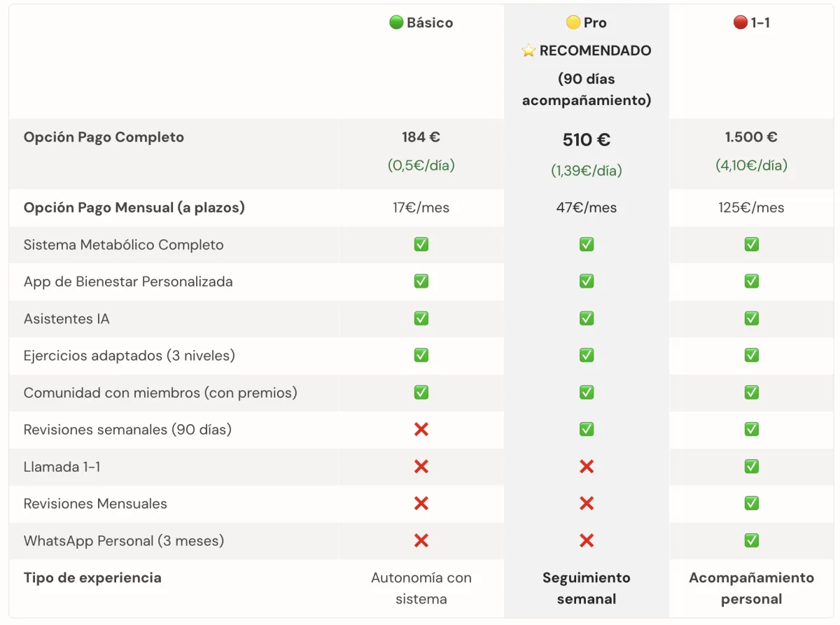Screen dimensions: 840x625
Task: Click the green 0,5€/día text
Action: tap(421, 166)
